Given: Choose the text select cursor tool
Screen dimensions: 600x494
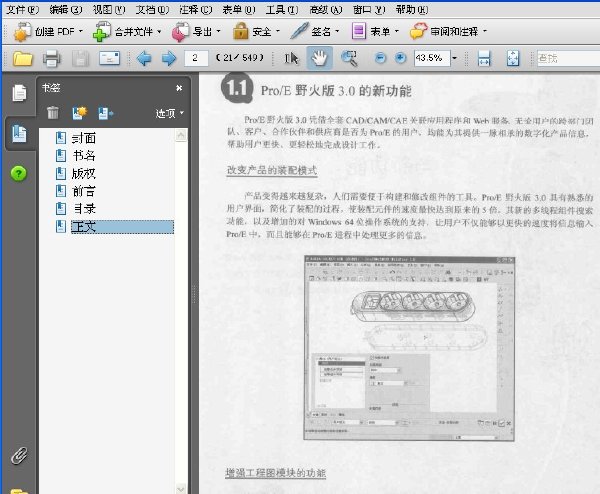Looking at the screenshot, I should coord(291,59).
